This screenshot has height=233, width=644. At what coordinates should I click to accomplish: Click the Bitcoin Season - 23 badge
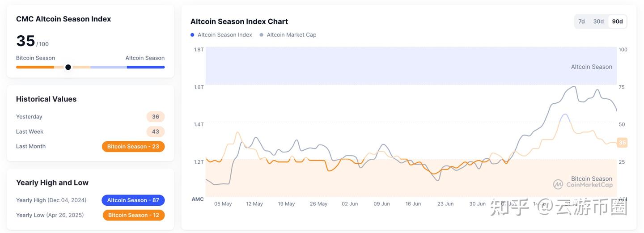(133, 147)
